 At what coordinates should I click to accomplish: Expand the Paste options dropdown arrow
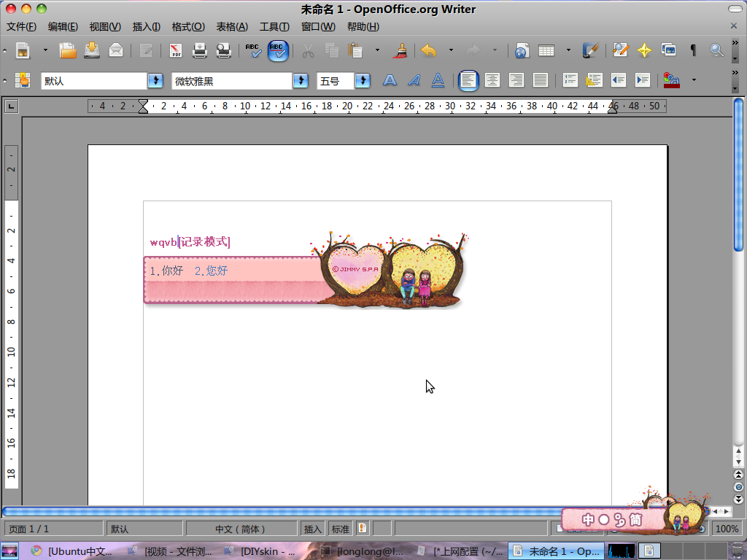pyautogui.click(x=377, y=50)
